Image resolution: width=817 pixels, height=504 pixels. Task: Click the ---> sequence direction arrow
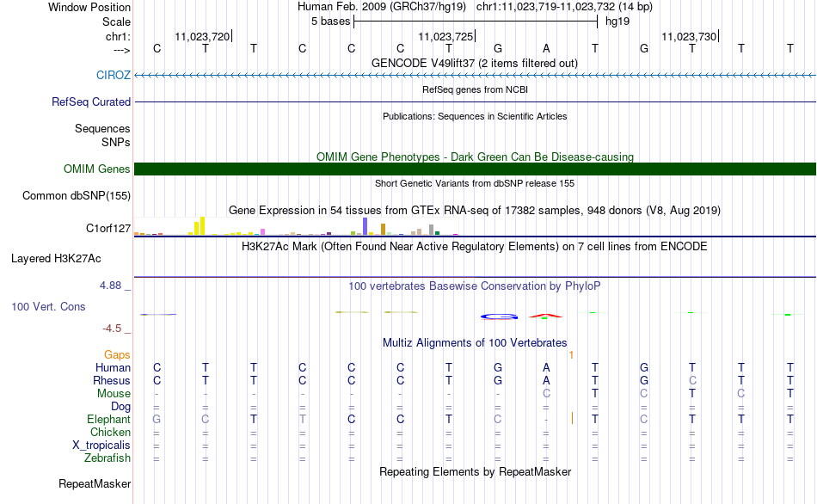tap(121, 50)
